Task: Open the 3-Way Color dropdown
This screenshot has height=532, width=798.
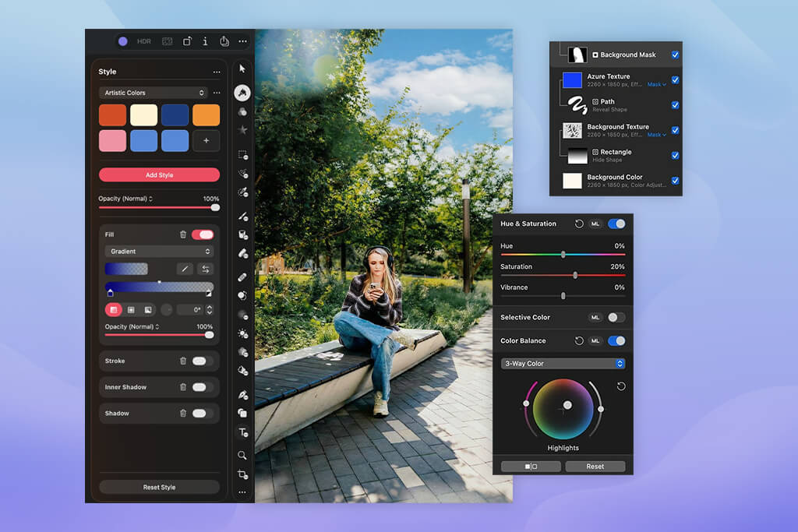Action: (x=563, y=364)
